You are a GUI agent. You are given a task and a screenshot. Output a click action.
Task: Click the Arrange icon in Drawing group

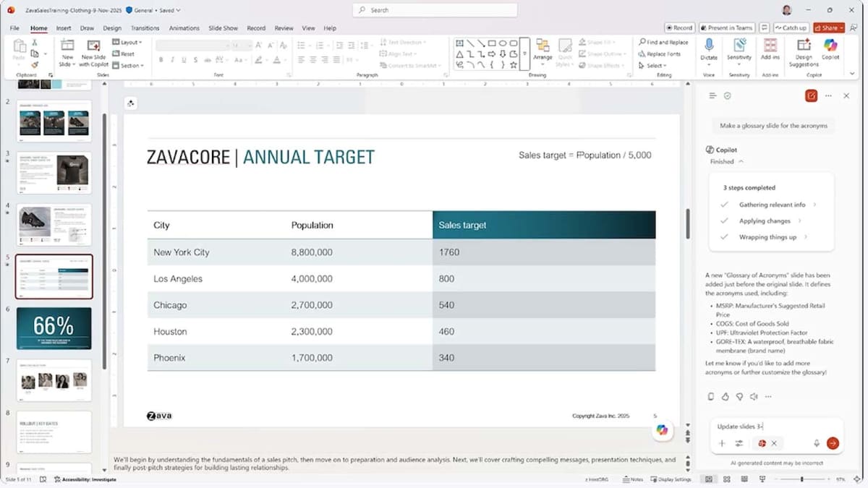(542, 45)
